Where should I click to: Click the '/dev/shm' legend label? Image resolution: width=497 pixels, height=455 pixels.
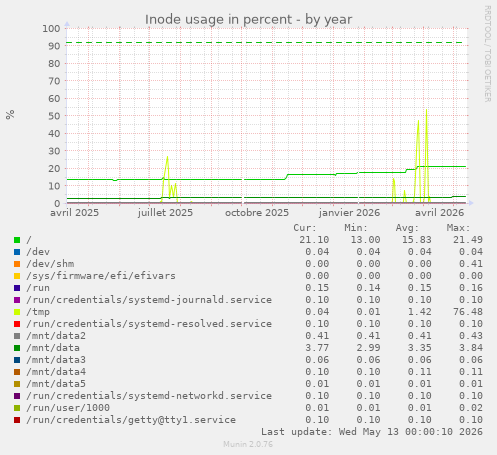coord(50,264)
